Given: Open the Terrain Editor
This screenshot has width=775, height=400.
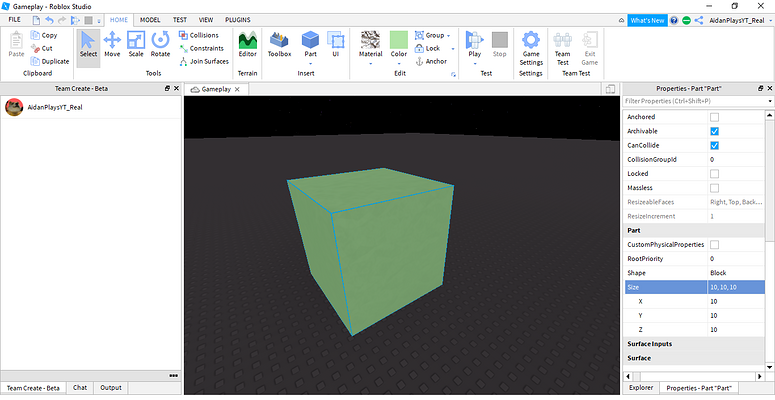Looking at the screenshot, I should click(x=247, y=45).
